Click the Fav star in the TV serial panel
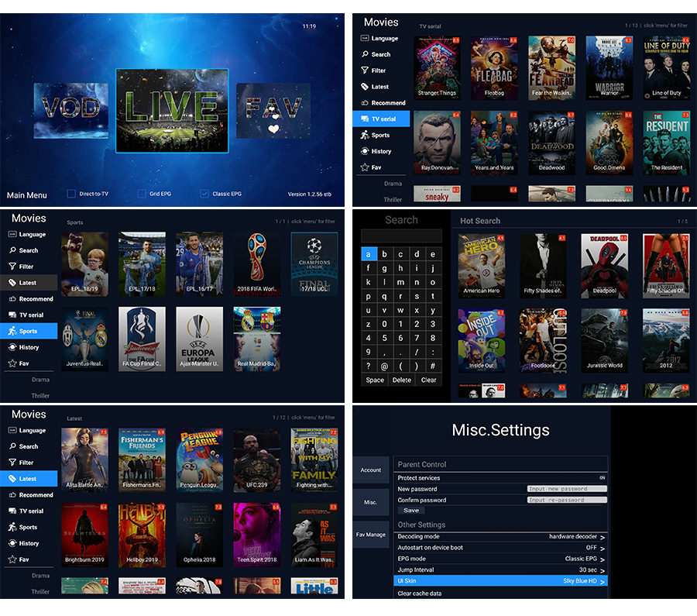Image resolution: width=697 pixels, height=616 pixels. 365,167
